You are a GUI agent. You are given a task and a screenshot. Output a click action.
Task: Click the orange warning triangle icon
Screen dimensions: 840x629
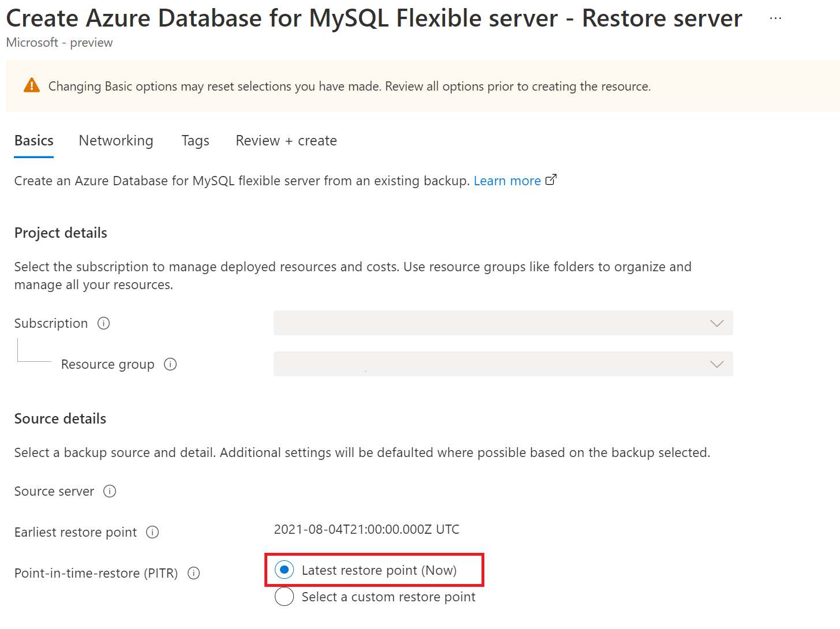point(32,85)
